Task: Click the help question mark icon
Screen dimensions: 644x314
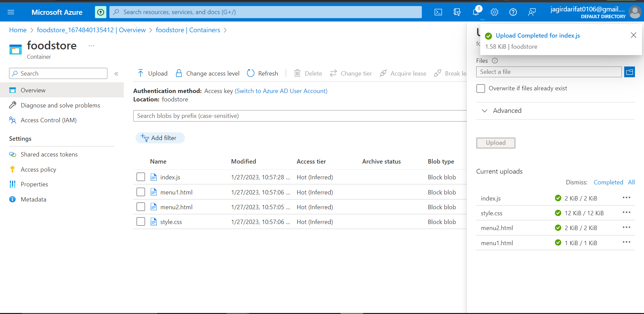Action: pyautogui.click(x=513, y=12)
